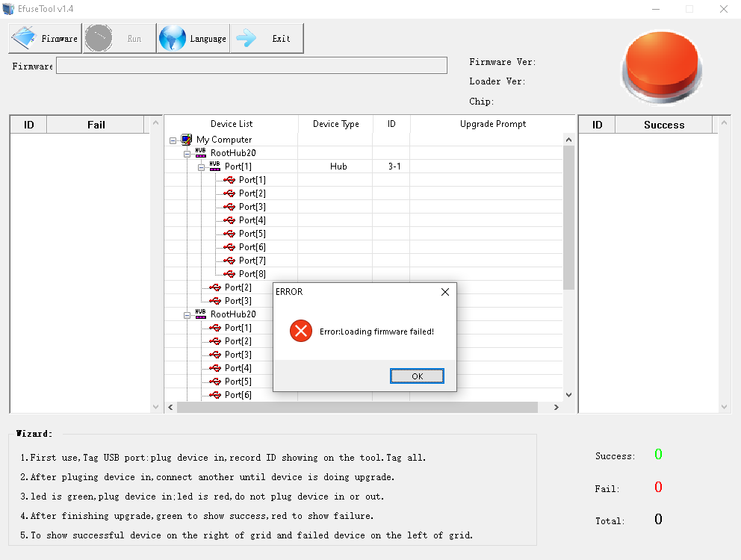Click the Success column header

[x=663, y=125]
